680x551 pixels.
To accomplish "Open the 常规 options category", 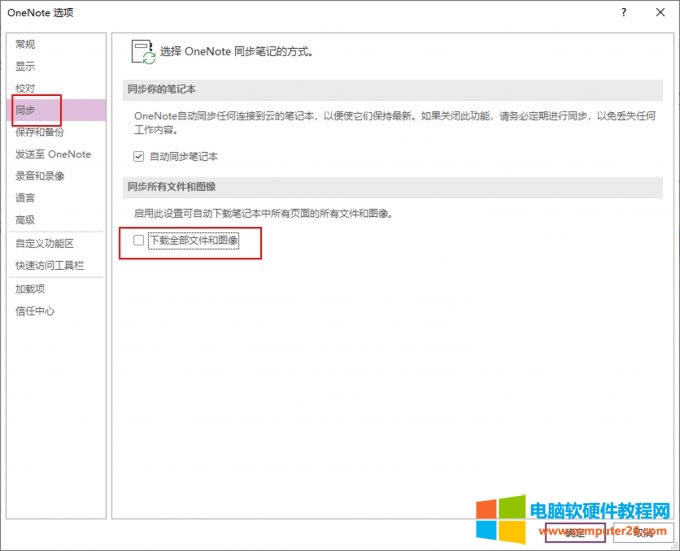I will pyautogui.click(x=25, y=45).
